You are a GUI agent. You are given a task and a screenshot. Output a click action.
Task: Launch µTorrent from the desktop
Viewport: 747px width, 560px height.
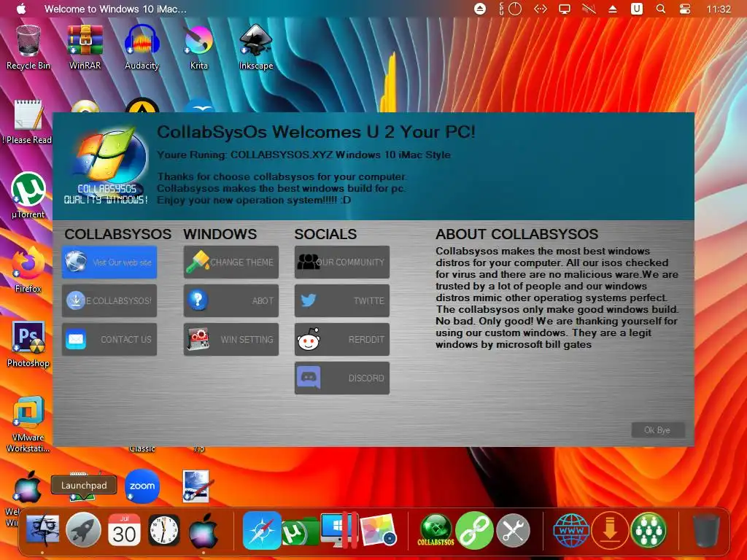click(x=28, y=195)
